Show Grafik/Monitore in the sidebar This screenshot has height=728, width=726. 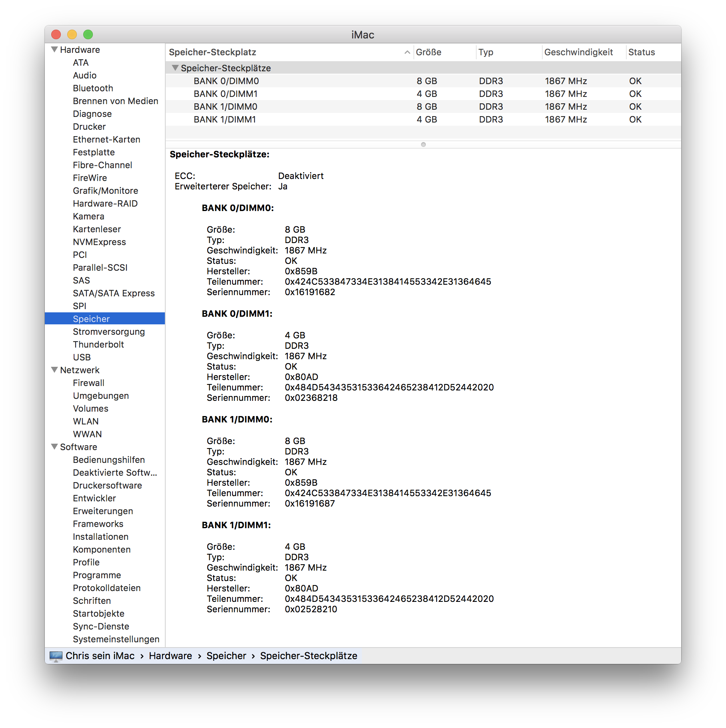coord(106,191)
